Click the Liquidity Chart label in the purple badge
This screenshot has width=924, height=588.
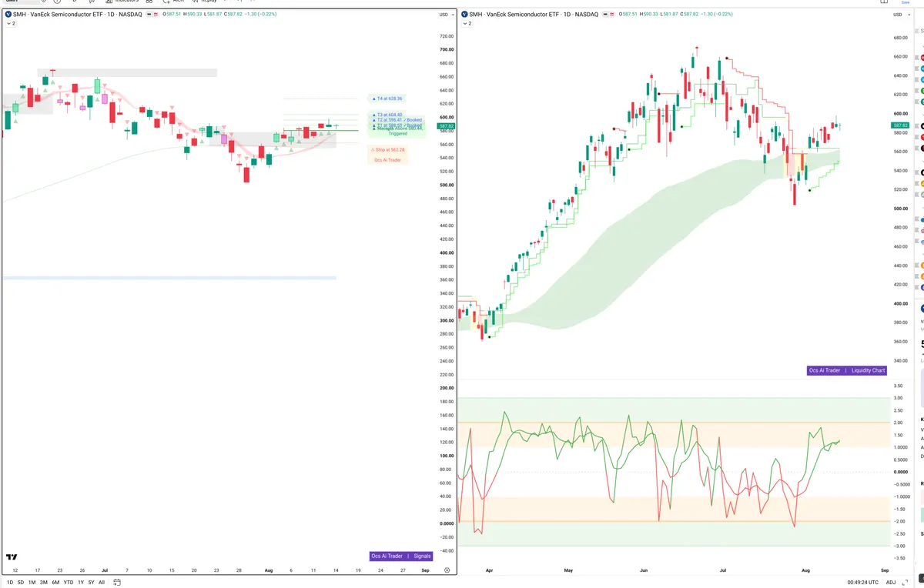[868, 370]
